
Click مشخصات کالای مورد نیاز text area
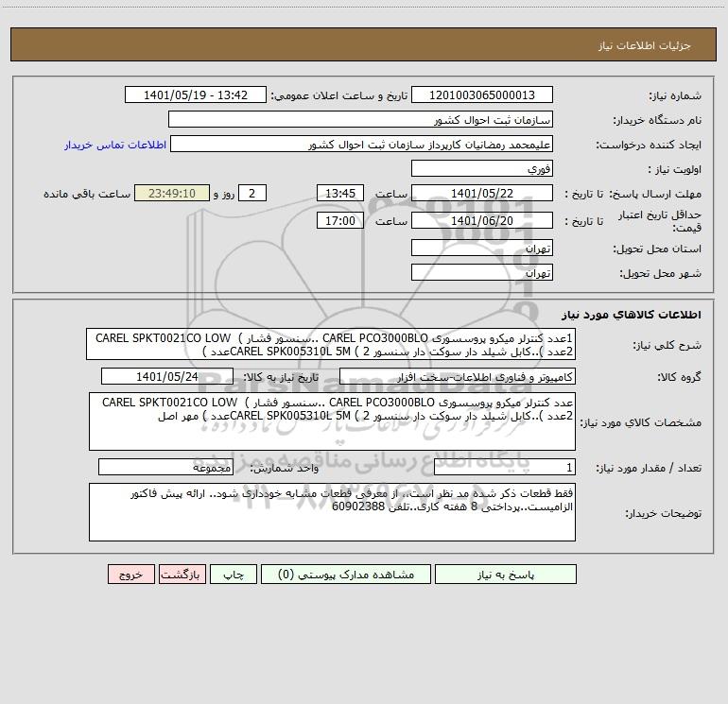[332, 421]
